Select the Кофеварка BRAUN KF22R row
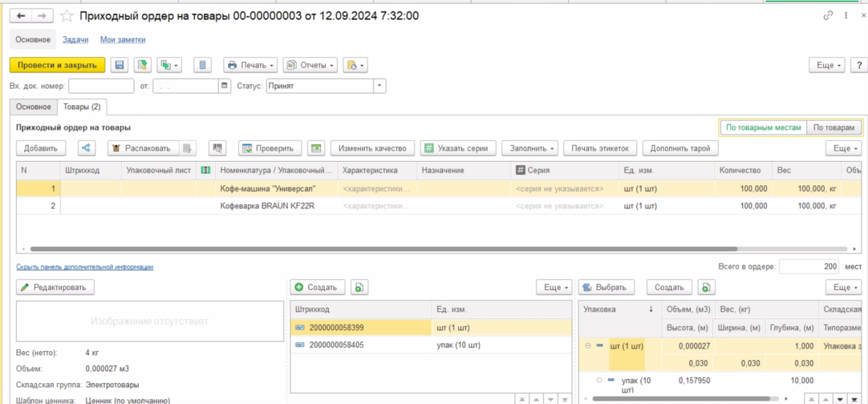The width and height of the screenshot is (868, 404). (x=439, y=206)
